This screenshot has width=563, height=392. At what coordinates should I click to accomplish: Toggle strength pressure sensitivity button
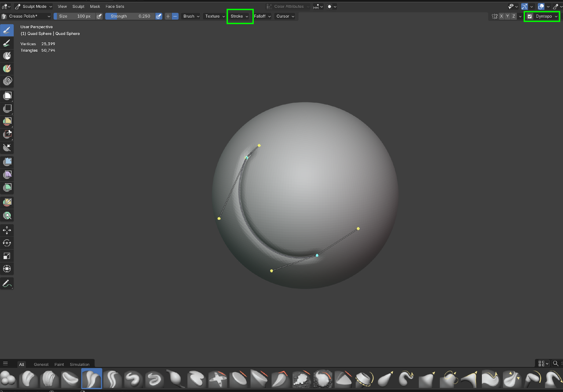point(159,16)
